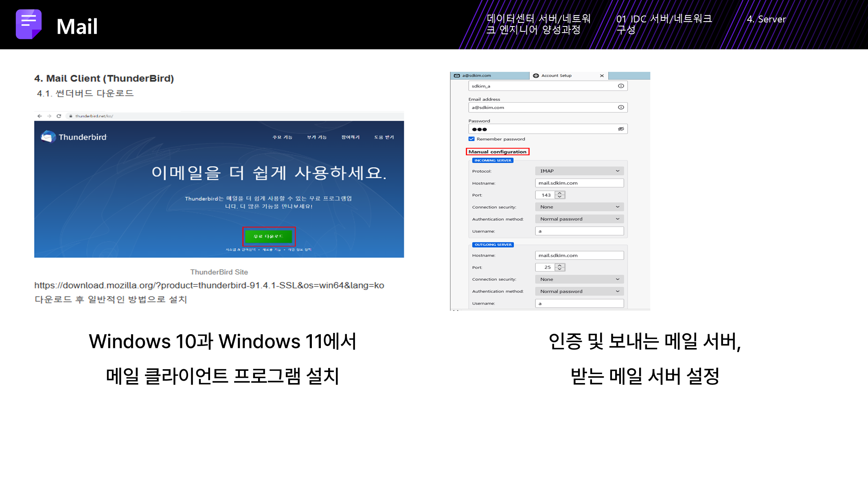
Task: Open the incoming Connection security dropdown
Action: (x=579, y=207)
